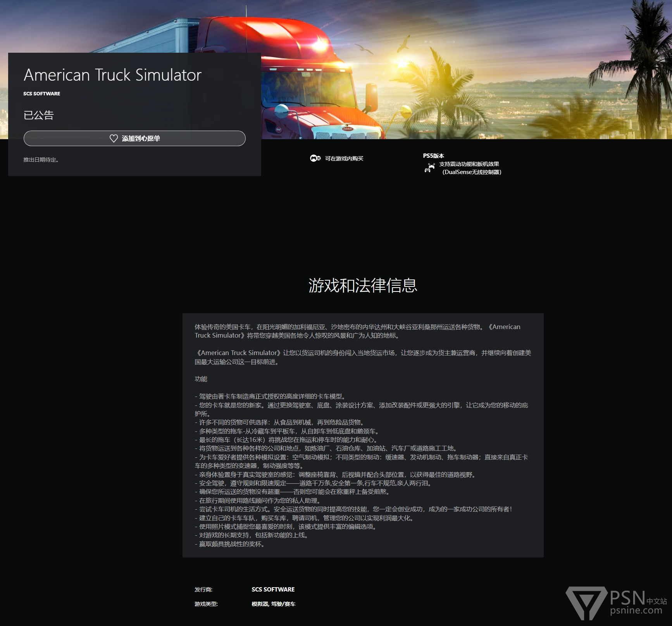Click the 模拟器, 驾驶/赛车 genre value
This screenshot has width=672, height=626.
(274, 604)
